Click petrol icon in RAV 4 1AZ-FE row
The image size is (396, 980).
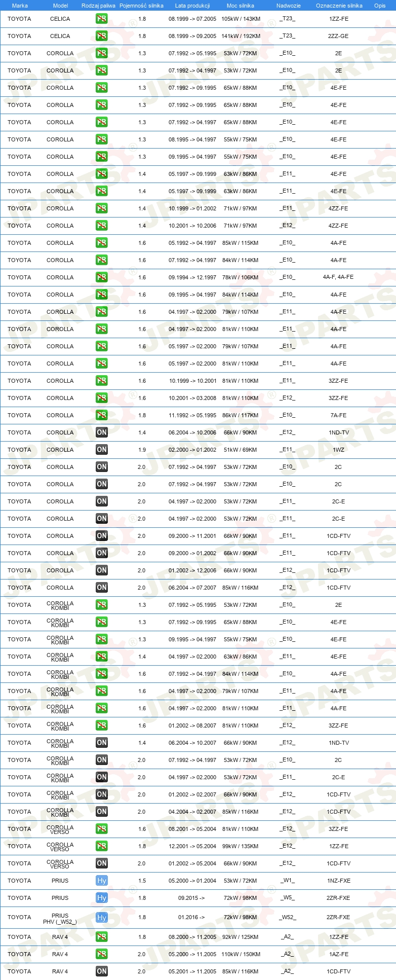pos(102,954)
